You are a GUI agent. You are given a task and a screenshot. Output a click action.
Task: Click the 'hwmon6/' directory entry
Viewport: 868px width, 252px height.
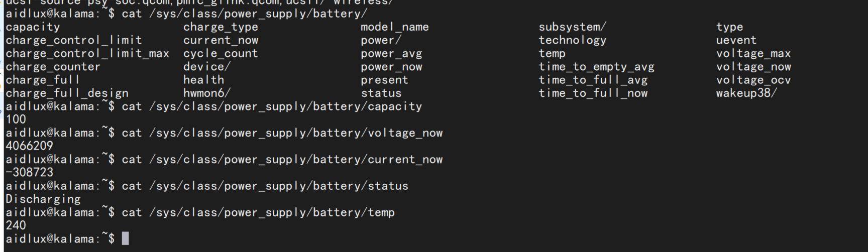pos(207,93)
